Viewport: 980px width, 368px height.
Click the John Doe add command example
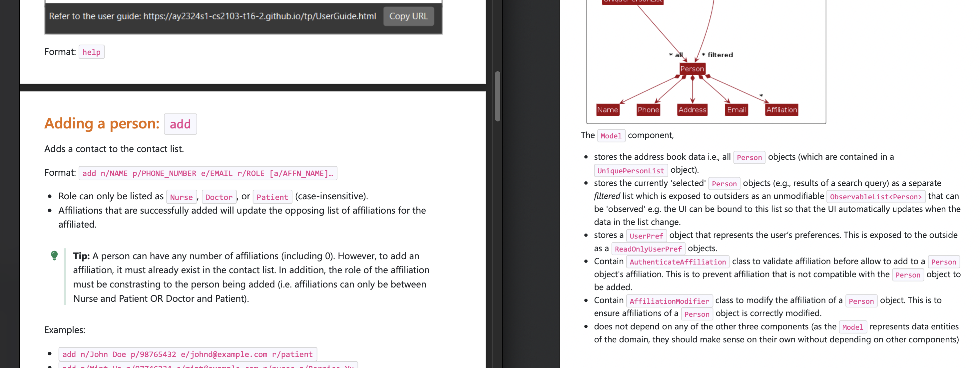187,354
